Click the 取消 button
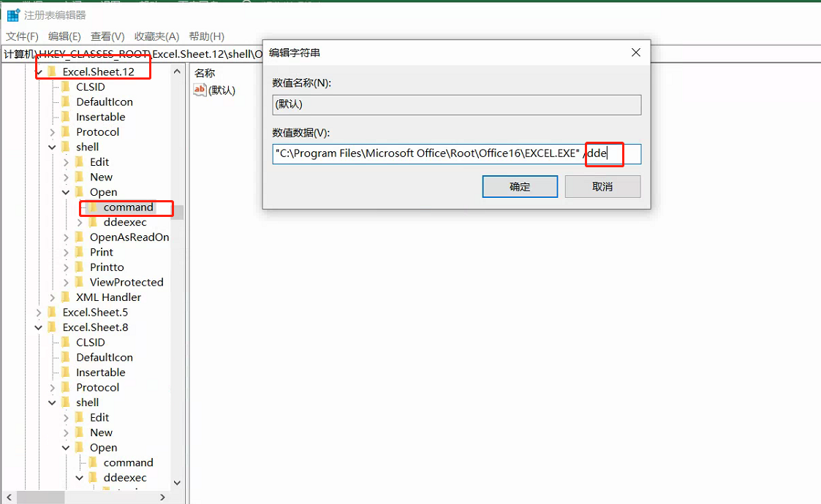821x504 pixels. (602, 186)
